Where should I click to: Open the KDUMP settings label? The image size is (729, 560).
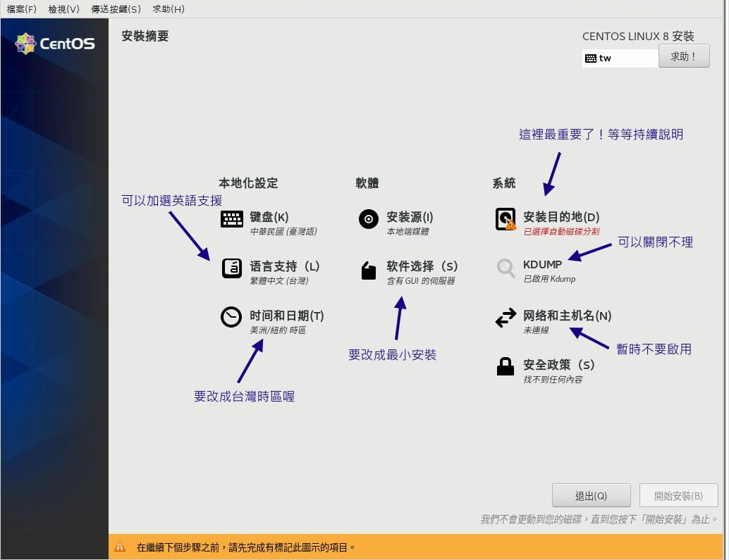pyautogui.click(x=543, y=264)
